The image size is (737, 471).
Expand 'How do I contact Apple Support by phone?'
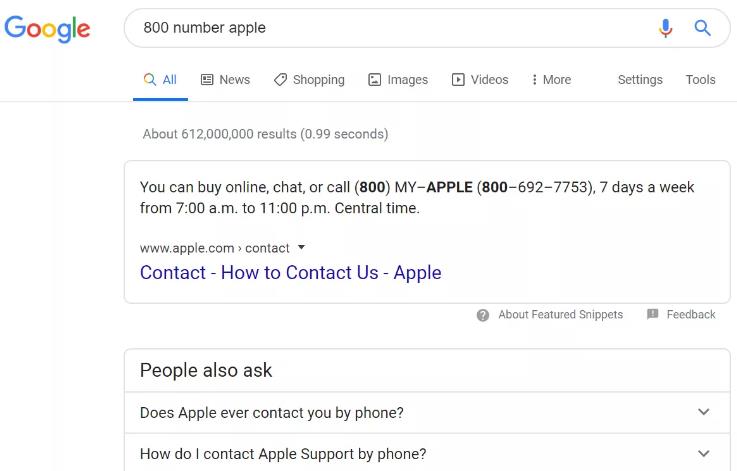click(x=427, y=454)
